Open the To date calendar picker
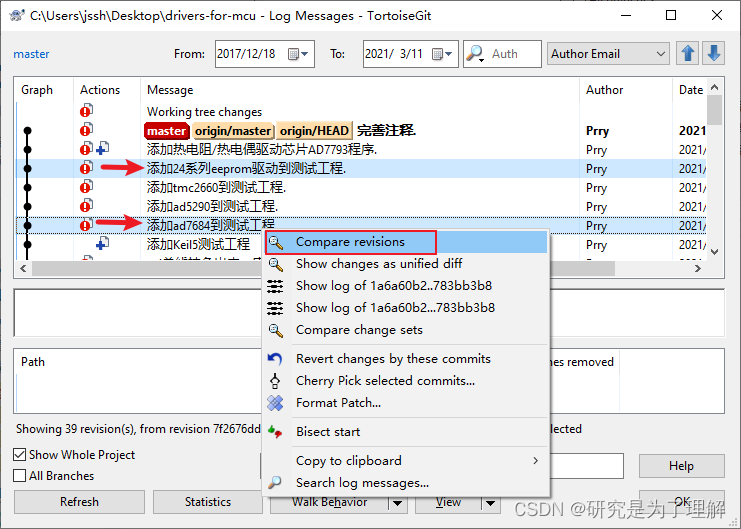 [x=442, y=54]
